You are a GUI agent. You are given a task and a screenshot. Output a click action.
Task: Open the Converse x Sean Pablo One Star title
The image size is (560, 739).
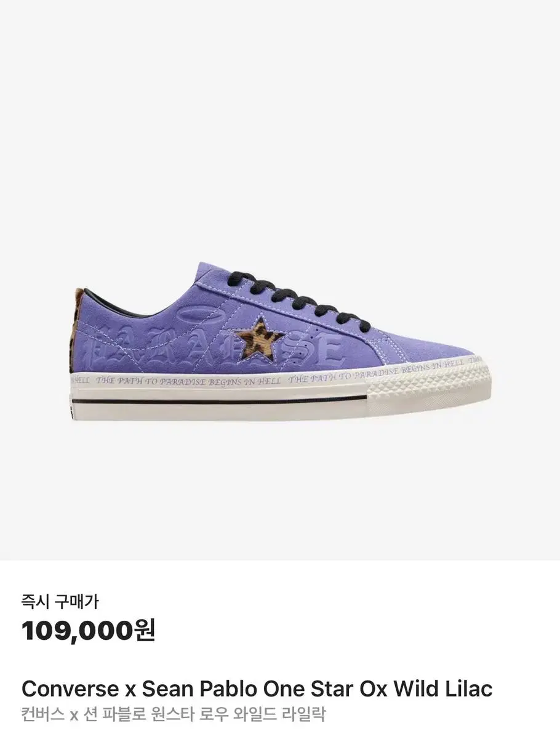pyautogui.click(x=257, y=688)
